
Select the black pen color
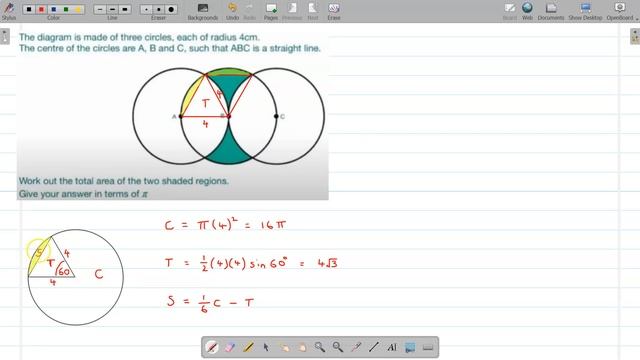click(29, 9)
